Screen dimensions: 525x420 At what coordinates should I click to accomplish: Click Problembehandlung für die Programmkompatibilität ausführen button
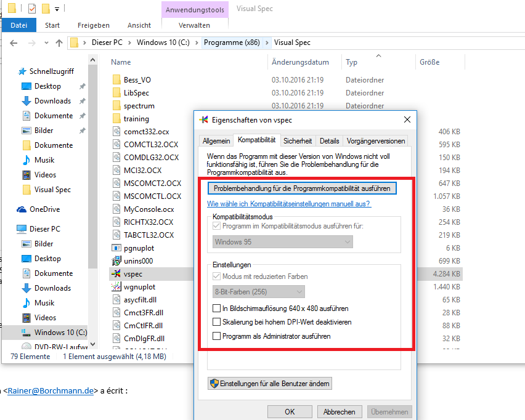pos(302,188)
